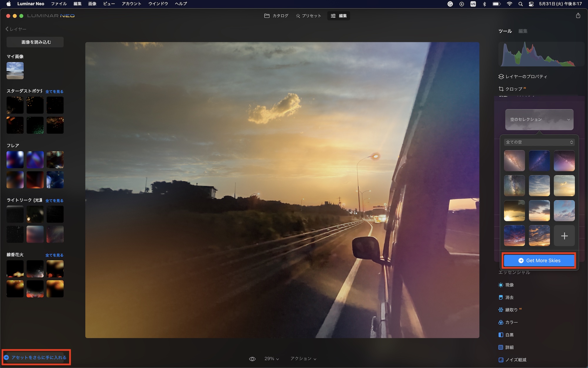Toggle before/after preview eye icon
This screenshot has height=368, width=588.
click(x=252, y=359)
